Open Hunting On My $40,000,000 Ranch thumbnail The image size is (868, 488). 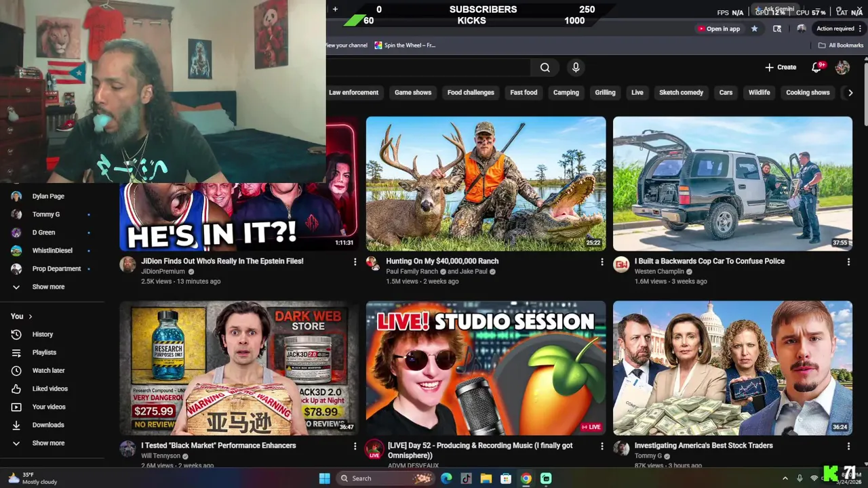click(486, 184)
